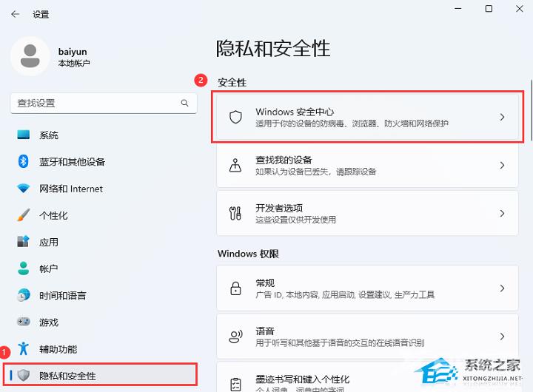Click the 应用 apps icon

pos(24,242)
